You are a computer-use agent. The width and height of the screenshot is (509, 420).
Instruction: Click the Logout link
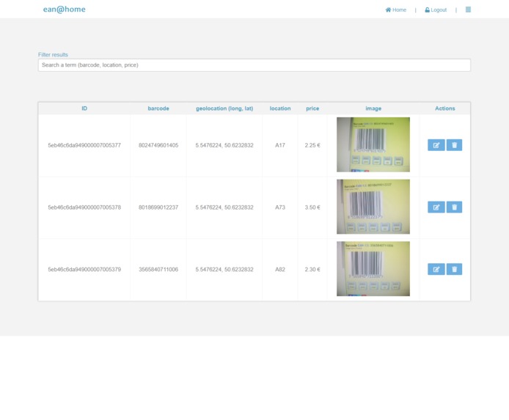(436, 10)
